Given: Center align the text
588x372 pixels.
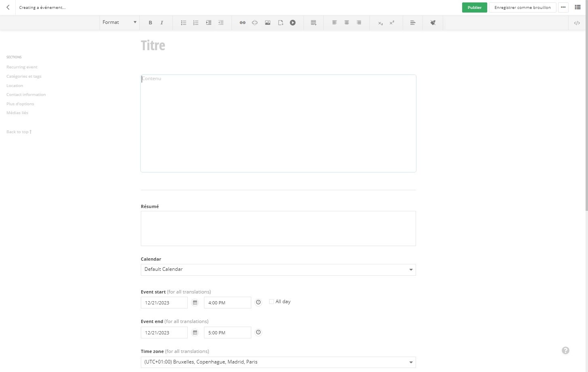Looking at the screenshot, I should tap(346, 23).
